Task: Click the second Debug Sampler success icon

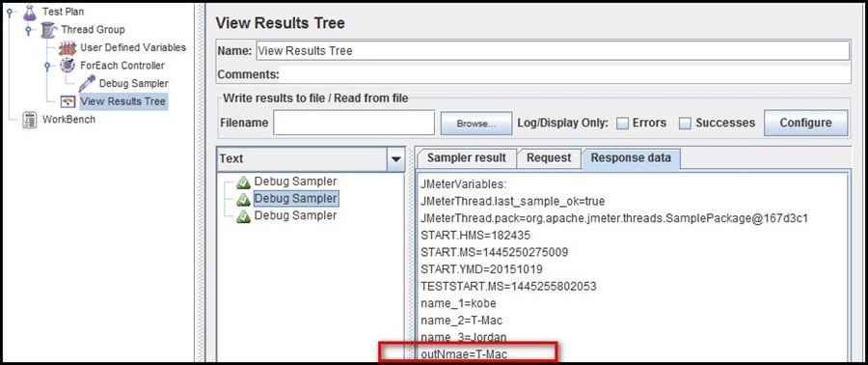Action: 243,199
